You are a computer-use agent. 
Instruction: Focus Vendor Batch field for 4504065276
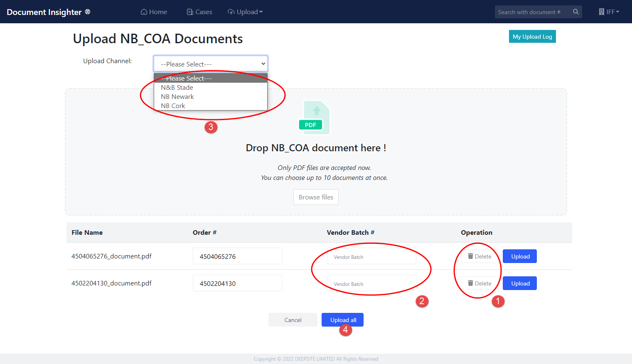point(371,257)
